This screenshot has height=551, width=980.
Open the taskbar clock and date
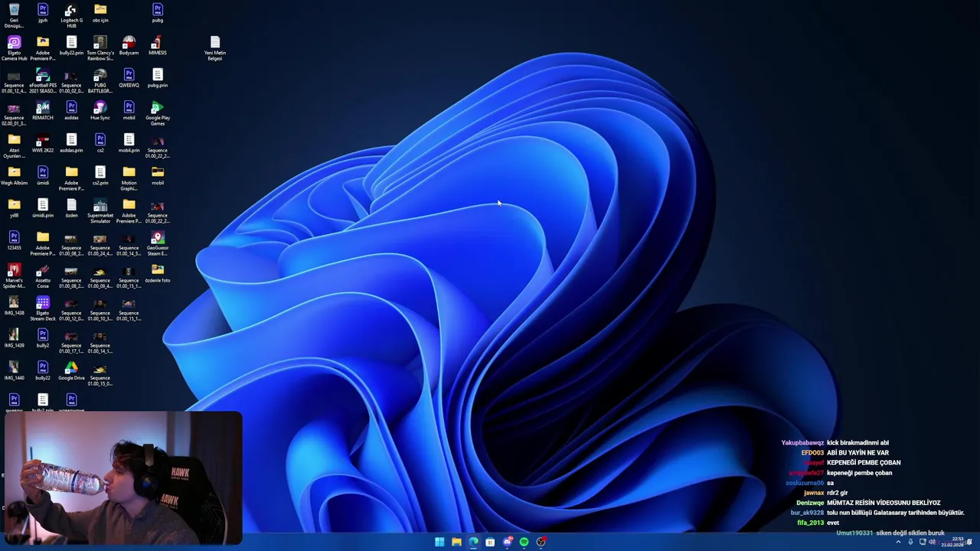tap(952, 542)
